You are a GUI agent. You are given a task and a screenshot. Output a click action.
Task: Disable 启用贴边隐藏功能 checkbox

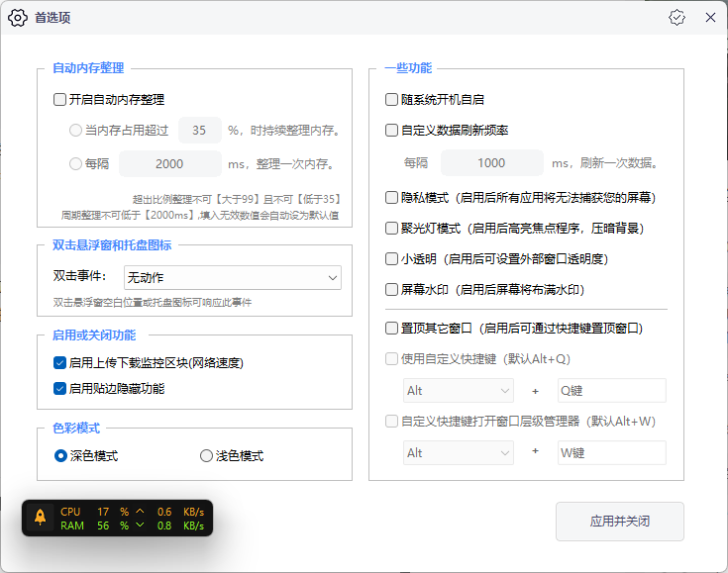(59, 389)
